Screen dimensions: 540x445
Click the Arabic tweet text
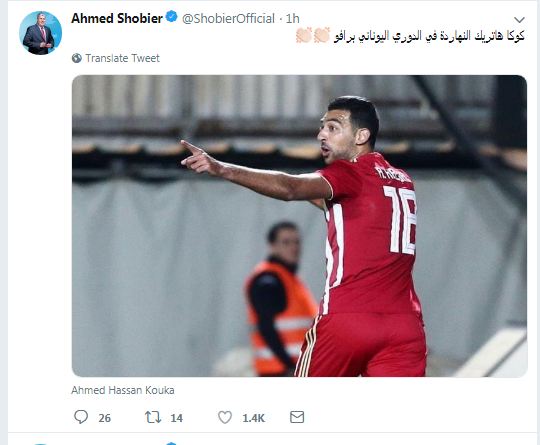point(429,36)
